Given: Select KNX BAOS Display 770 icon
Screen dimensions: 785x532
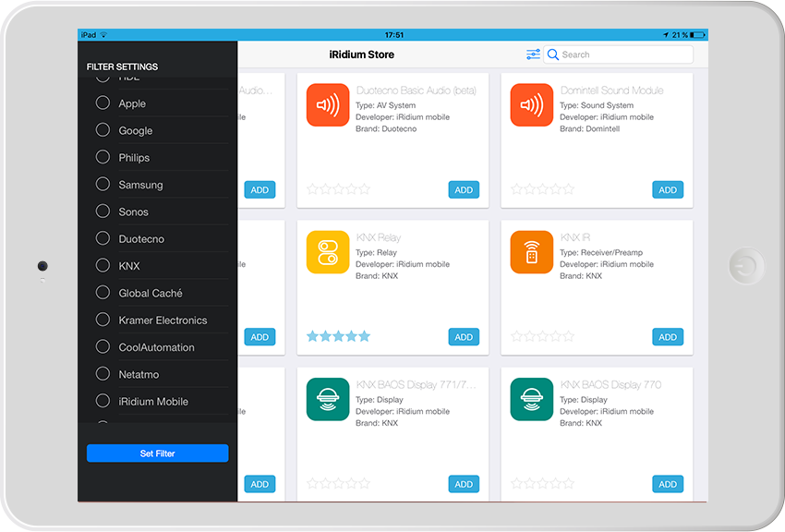Looking at the screenshot, I should [x=531, y=399].
